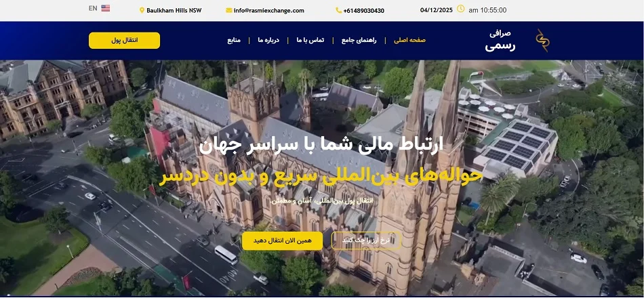Click the clock icon beside the time
This screenshot has height=298, width=644.
(461, 9)
